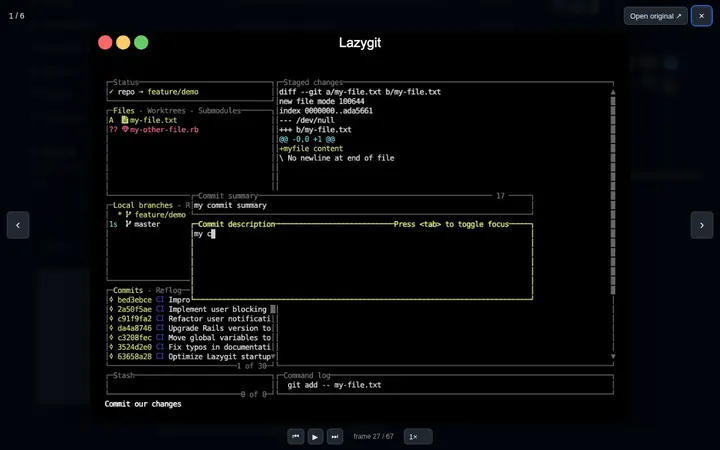This screenshot has height=450, width=720.
Task: Open the 1x playback speed dropdown
Action: [x=418, y=436]
